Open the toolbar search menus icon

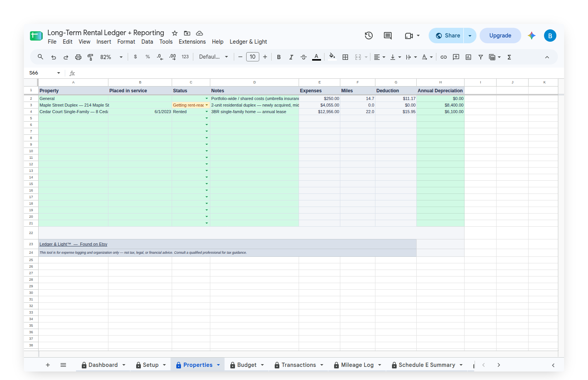(x=41, y=57)
